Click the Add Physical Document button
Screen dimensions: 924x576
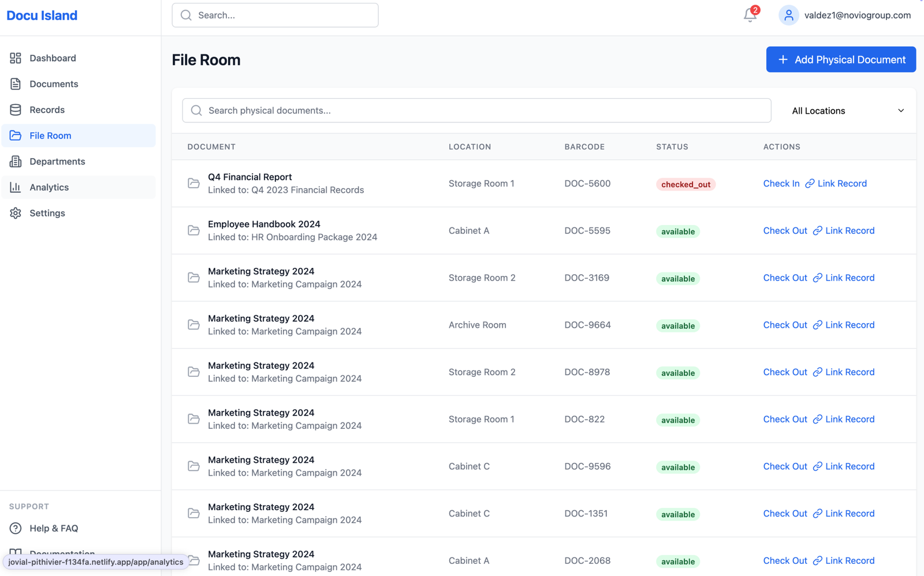841,59
